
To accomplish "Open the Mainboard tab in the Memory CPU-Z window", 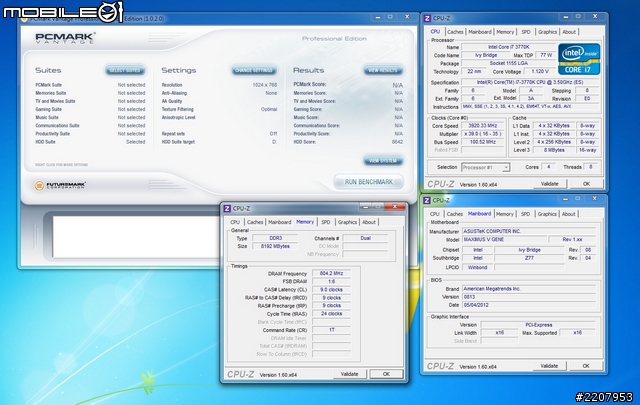I will (x=280, y=222).
